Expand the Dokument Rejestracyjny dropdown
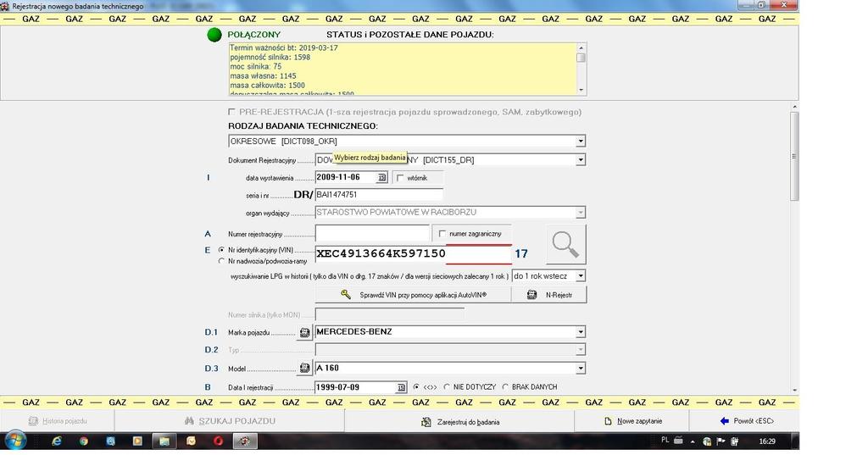 click(580, 160)
